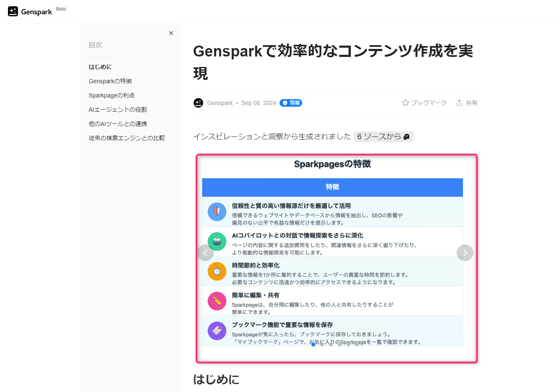Viewport: 560px width, 392px height.
Task: Click AIコパイロットとの対話で情報探索をさらに深化 row title
Action: [x=298, y=236]
